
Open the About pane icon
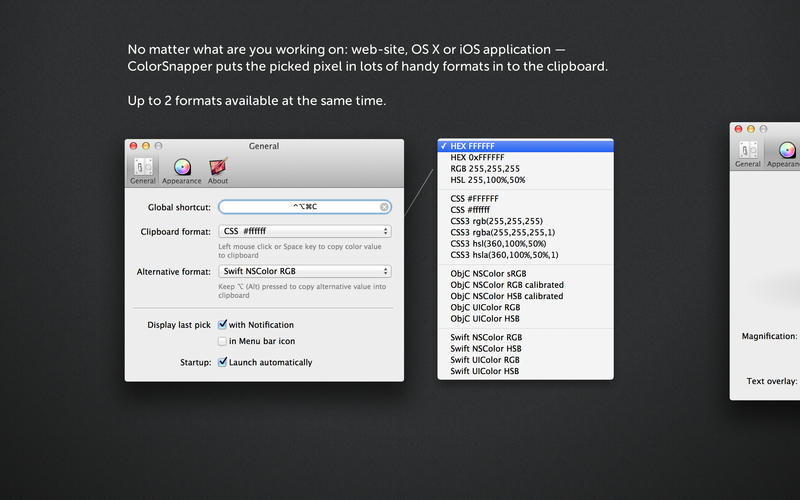[x=217, y=170]
